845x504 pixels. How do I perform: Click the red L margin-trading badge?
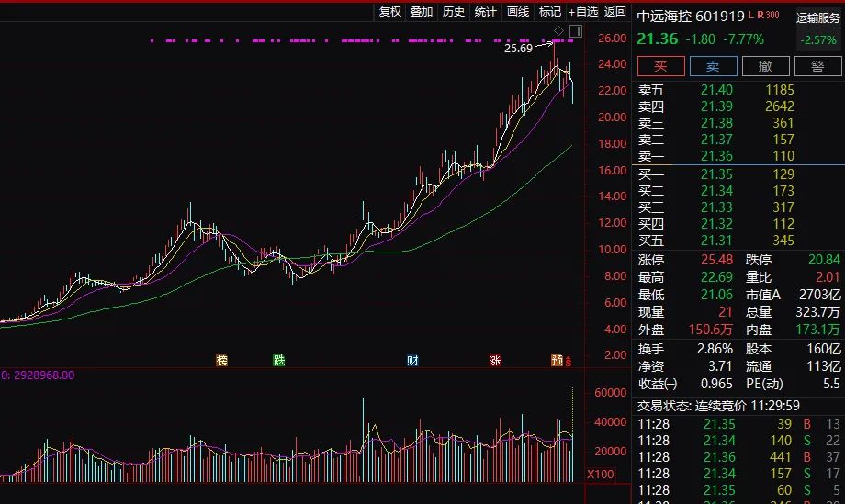[x=751, y=15]
